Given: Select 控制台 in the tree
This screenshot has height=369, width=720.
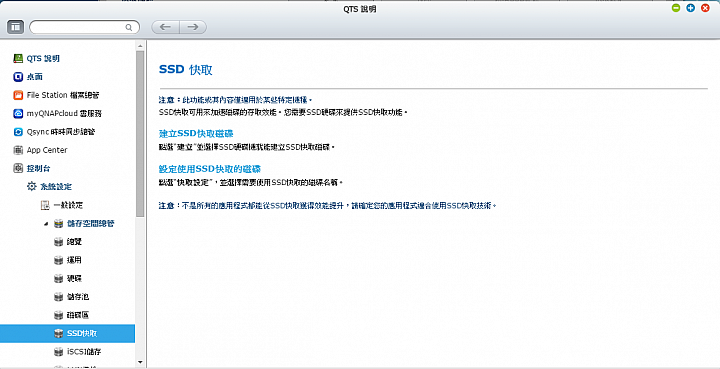Looking at the screenshot, I should point(38,168).
